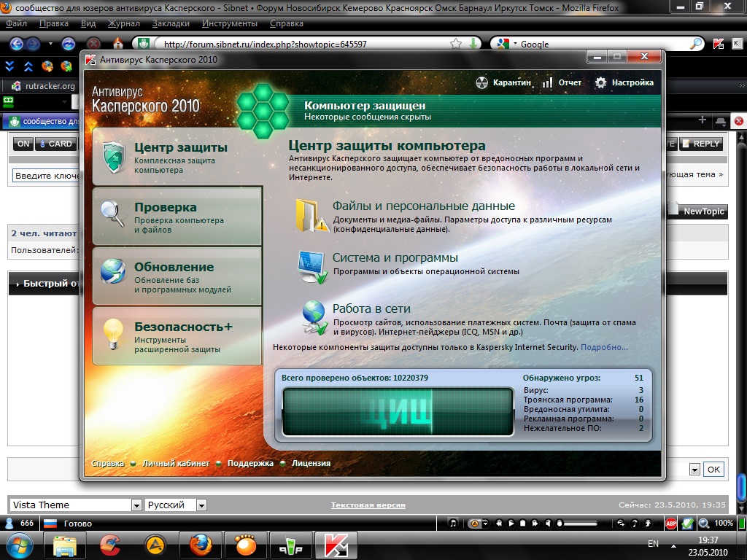
Task: Open Система и программы protection
Action: 395,257
